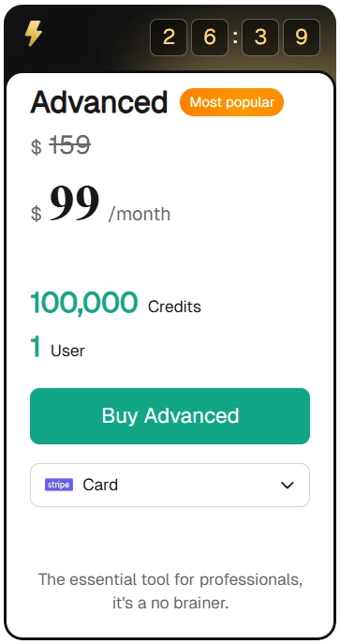Click the User label text
The image size is (340, 644).
point(67,351)
